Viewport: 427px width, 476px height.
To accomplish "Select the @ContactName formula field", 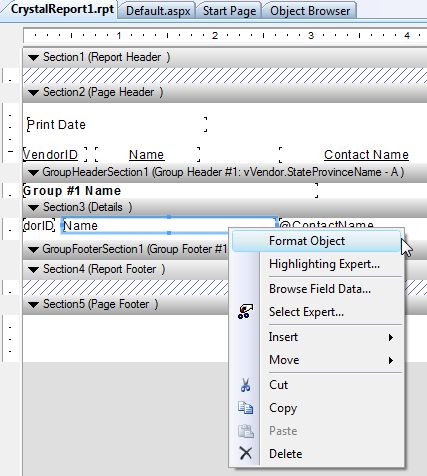I will (326, 223).
